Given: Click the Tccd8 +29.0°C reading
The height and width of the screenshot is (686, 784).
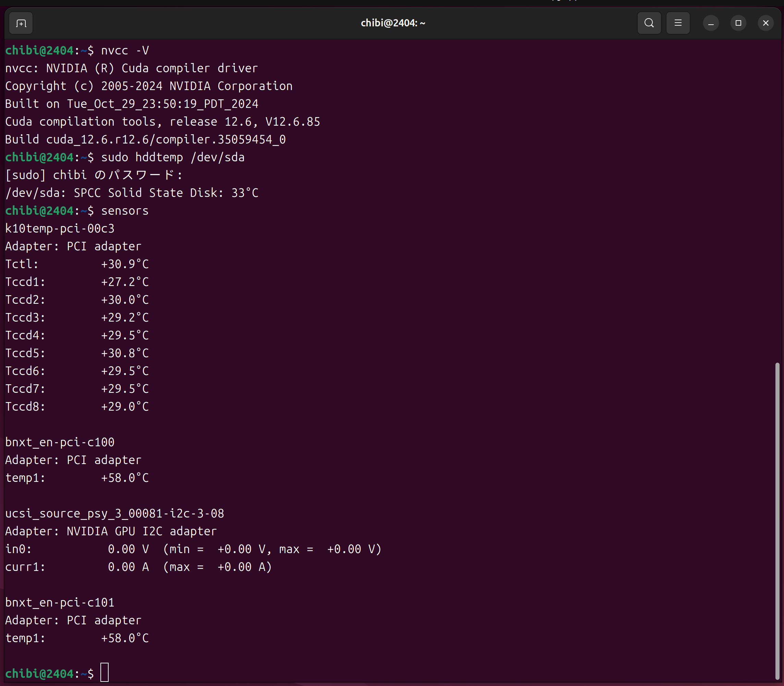Looking at the screenshot, I should point(124,407).
